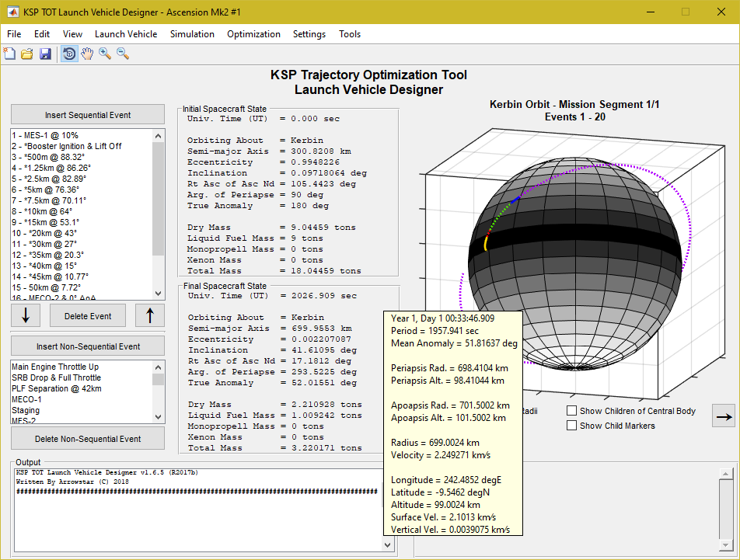Click right output panel scrollbar up arrow

(725, 473)
